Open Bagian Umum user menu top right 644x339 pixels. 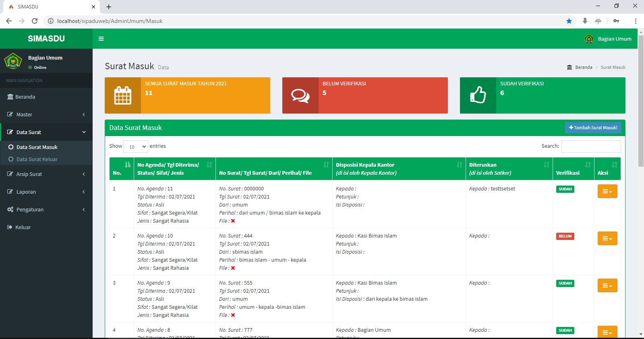[608, 39]
